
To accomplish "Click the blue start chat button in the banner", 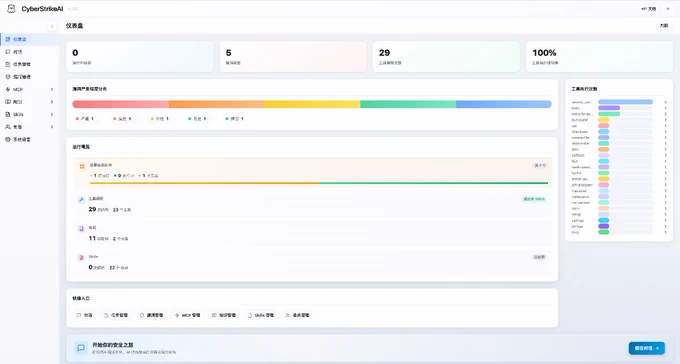I will (647, 348).
